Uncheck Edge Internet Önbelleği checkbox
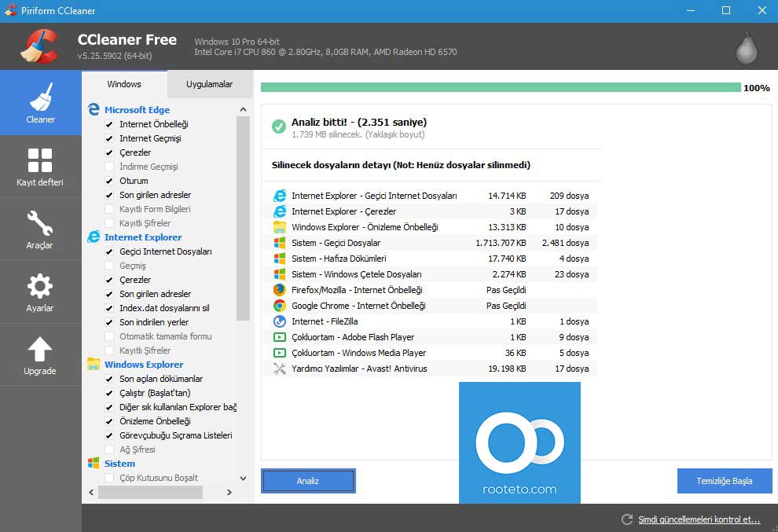This screenshot has width=778, height=532. click(x=109, y=124)
